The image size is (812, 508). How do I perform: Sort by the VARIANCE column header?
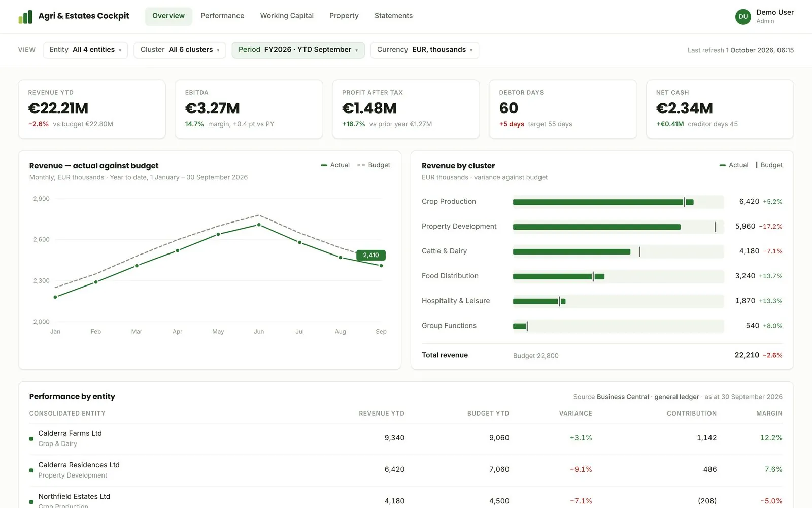pyautogui.click(x=576, y=414)
